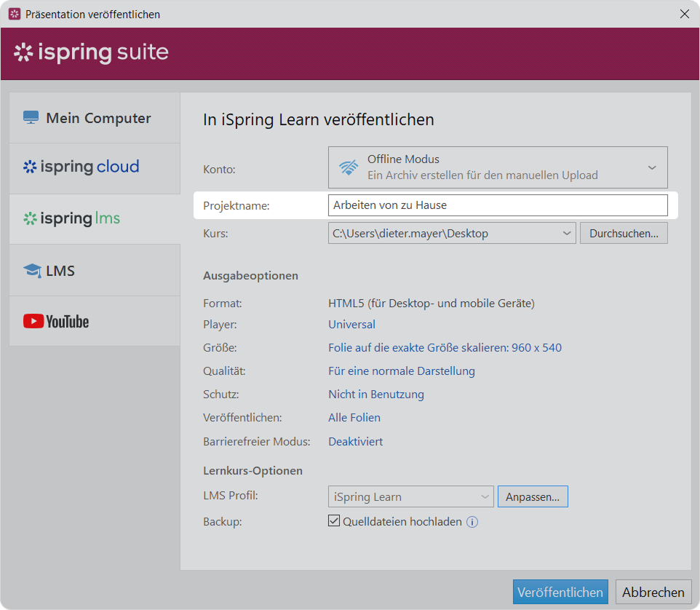
Task: Click the Offline Modus wifi icon
Action: (x=349, y=167)
